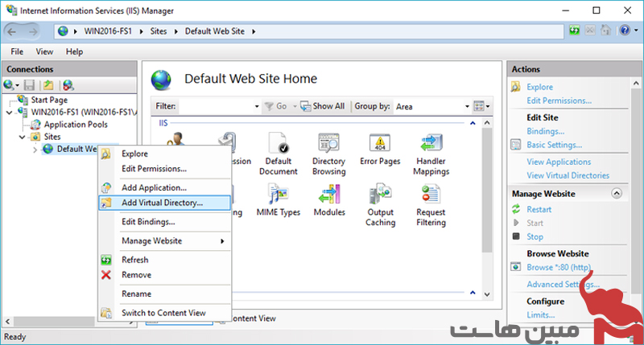Click the Show All button
The image size is (644, 345).
coord(323,106)
